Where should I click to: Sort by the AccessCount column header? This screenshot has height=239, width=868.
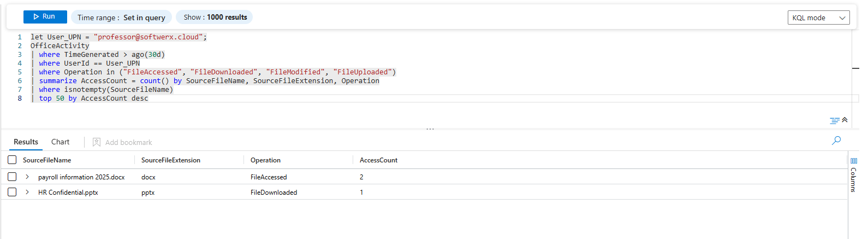pos(378,160)
